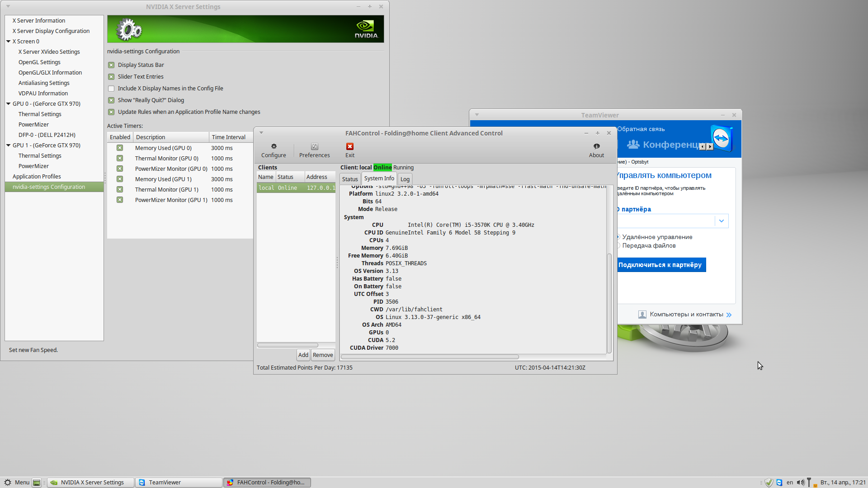868x488 pixels.
Task: Click System Info horizontal scrollbar
Action: [x=429, y=357]
